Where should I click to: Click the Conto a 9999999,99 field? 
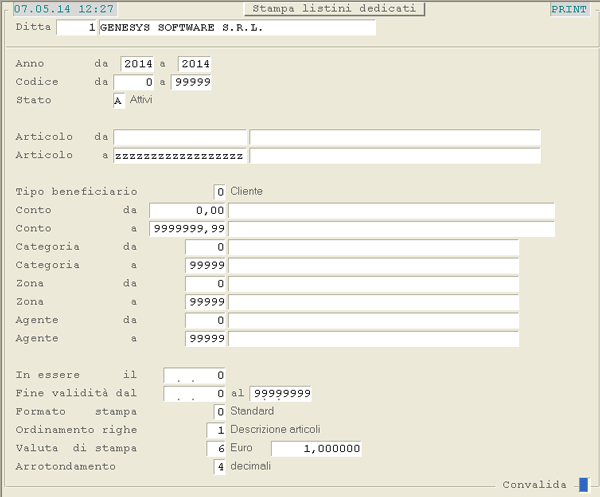click(188, 228)
